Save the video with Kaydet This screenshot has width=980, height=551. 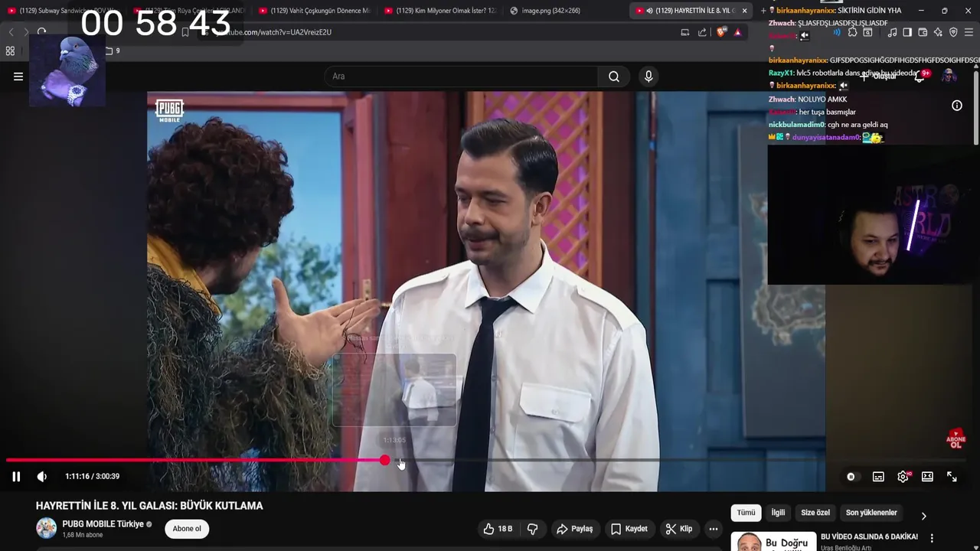coord(629,529)
